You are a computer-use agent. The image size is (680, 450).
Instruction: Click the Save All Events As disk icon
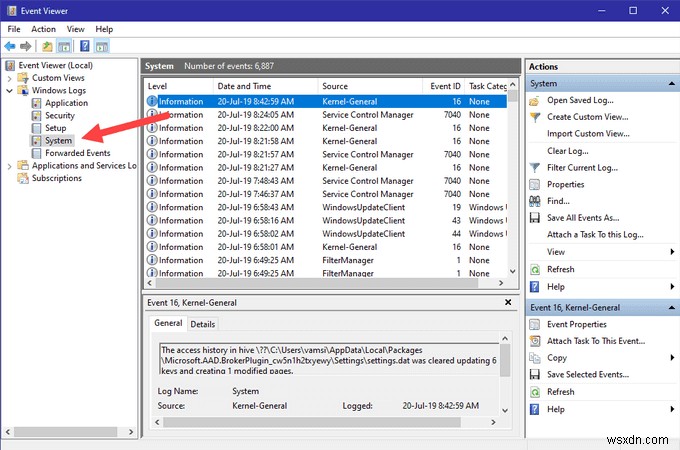(535, 218)
